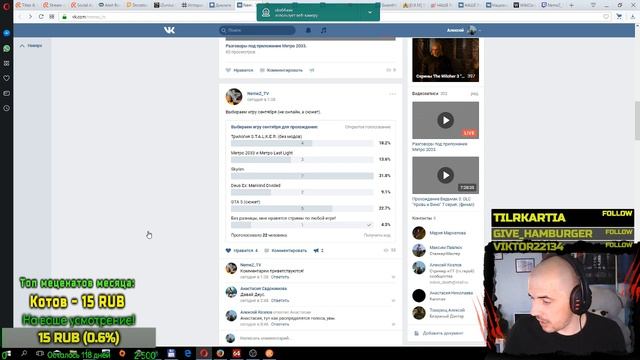Like the poll post with heart icon
Image resolution: width=640 pixels, height=360 pixels.
tap(228, 251)
